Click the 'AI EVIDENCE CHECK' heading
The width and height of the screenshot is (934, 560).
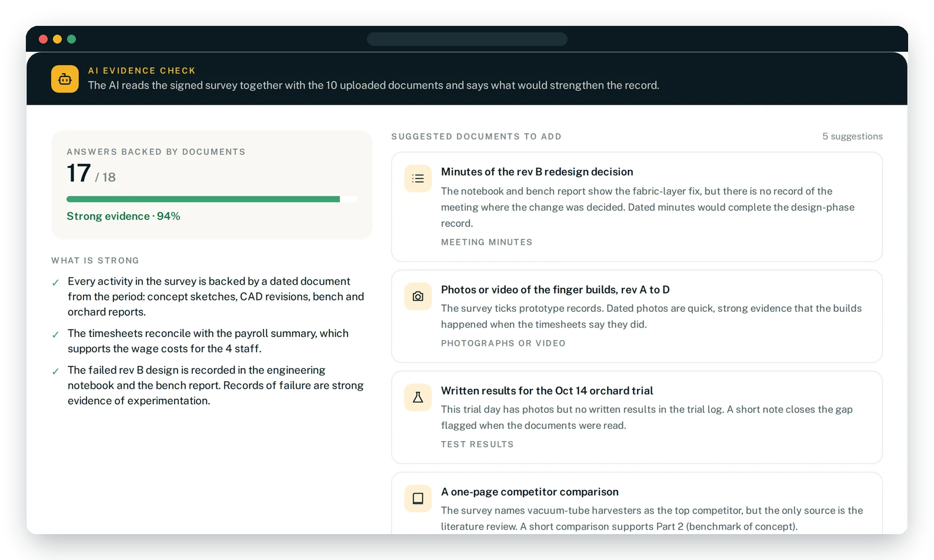[x=142, y=71]
